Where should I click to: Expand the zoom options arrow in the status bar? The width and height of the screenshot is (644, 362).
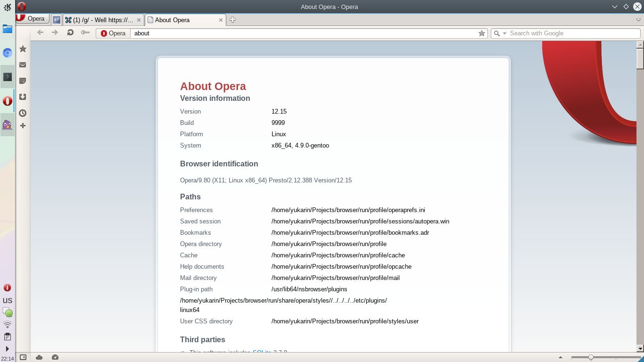click(x=561, y=357)
